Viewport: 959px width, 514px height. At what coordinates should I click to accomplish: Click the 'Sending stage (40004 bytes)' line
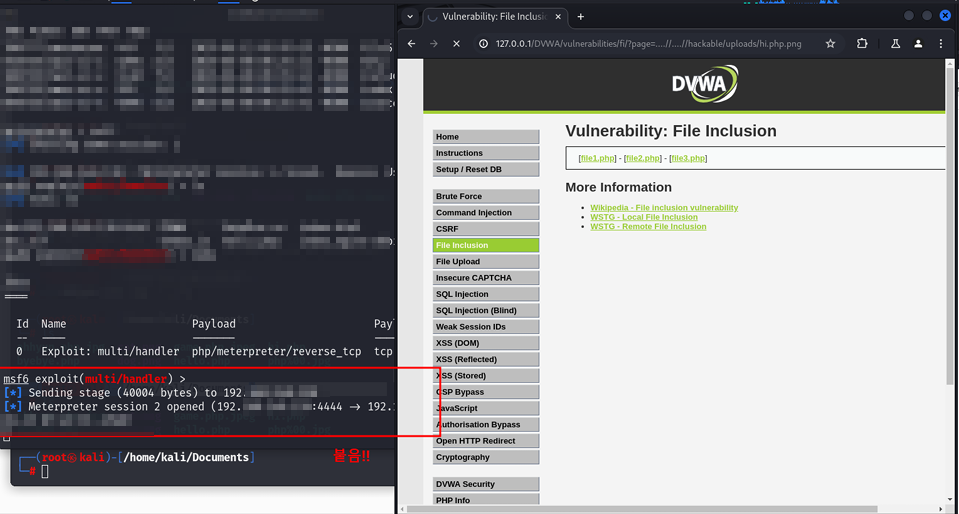point(161,393)
